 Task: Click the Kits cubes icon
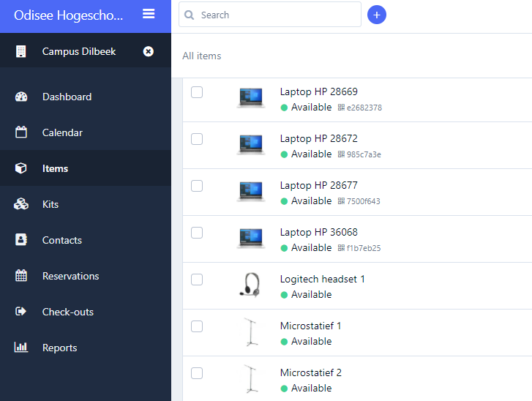pos(21,204)
